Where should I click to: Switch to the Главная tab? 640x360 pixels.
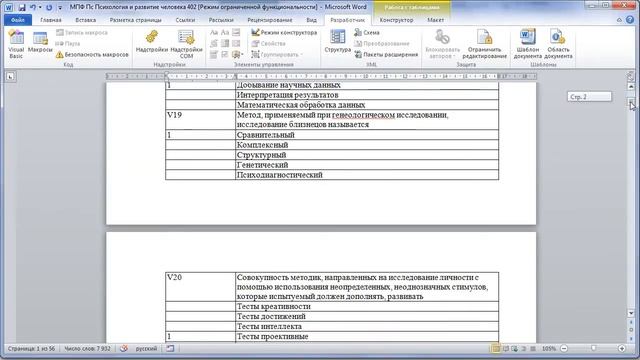[51, 20]
